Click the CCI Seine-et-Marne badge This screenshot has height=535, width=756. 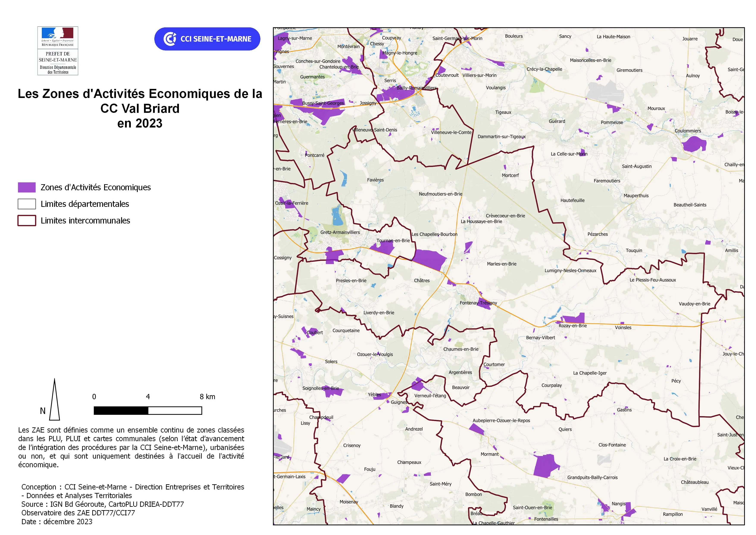(207, 39)
